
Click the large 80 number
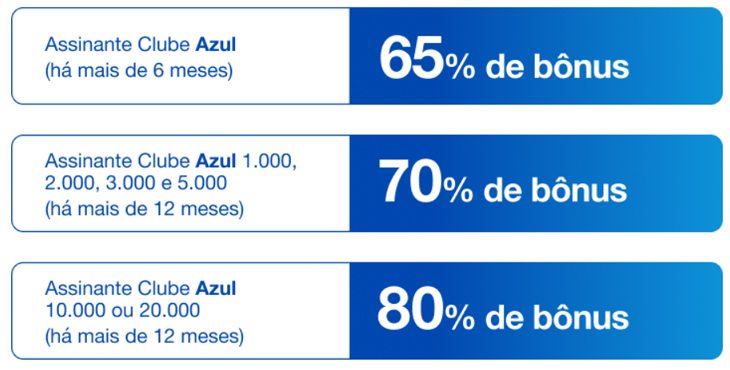pyautogui.click(x=410, y=312)
